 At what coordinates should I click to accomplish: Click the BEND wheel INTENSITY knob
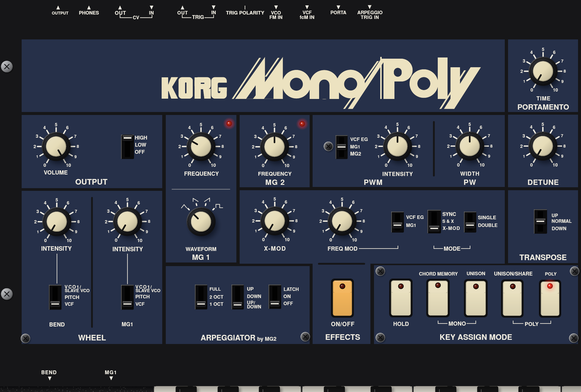coord(57,222)
